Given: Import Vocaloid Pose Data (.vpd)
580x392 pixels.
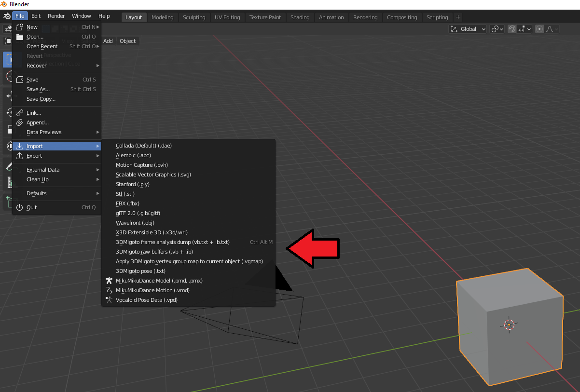Looking at the screenshot, I should (x=188, y=300).
